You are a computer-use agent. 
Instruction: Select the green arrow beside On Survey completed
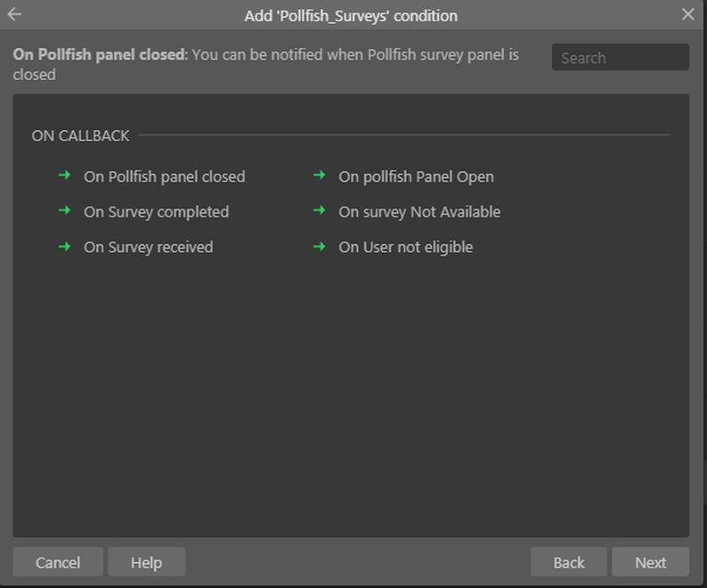click(64, 210)
